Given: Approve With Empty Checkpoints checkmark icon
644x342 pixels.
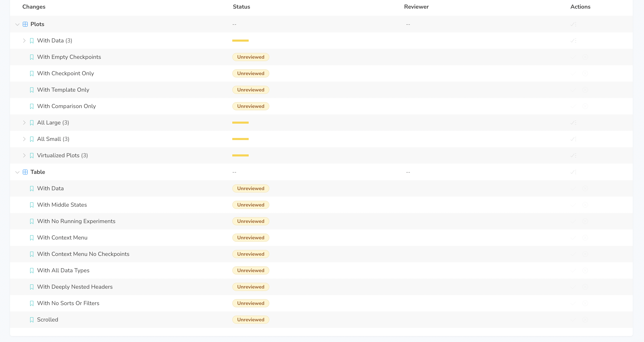Looking at the screenshot, I should [573, 57].
